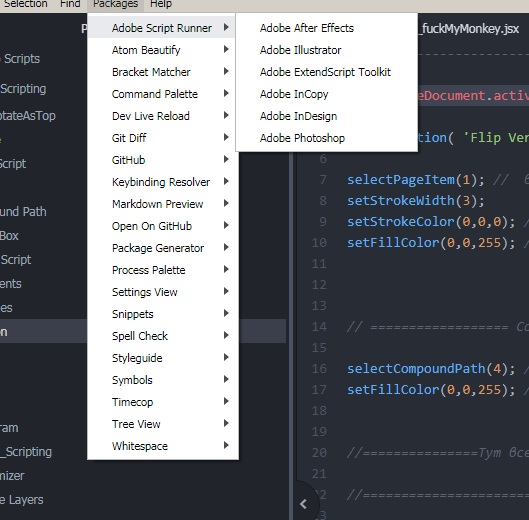Screen dimensions: 529x520
Task: Click the Adobe Script Runner menu item label
Action: [x=162, y=28]
